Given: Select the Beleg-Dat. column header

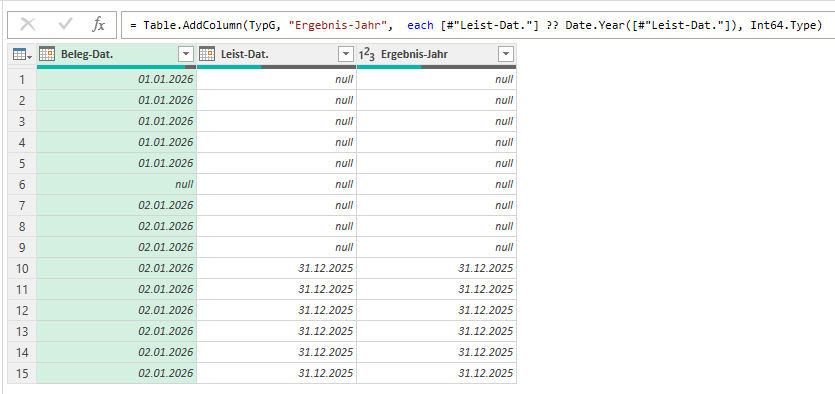Looking at the screenshot, I should (117, 54).
